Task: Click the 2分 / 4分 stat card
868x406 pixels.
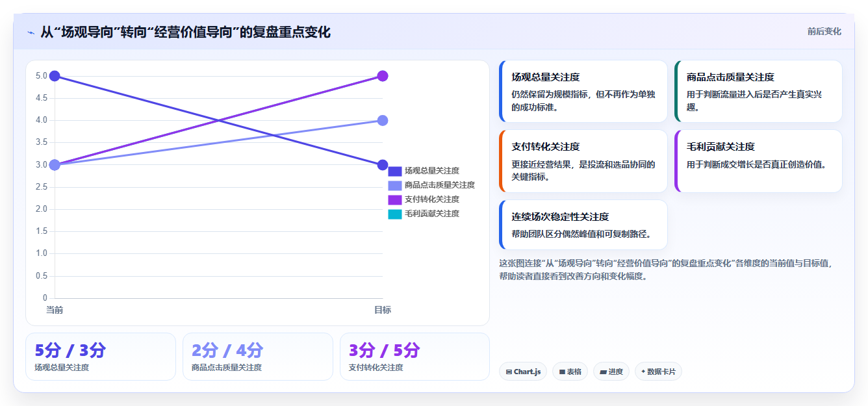Action: tap(258, 357)
